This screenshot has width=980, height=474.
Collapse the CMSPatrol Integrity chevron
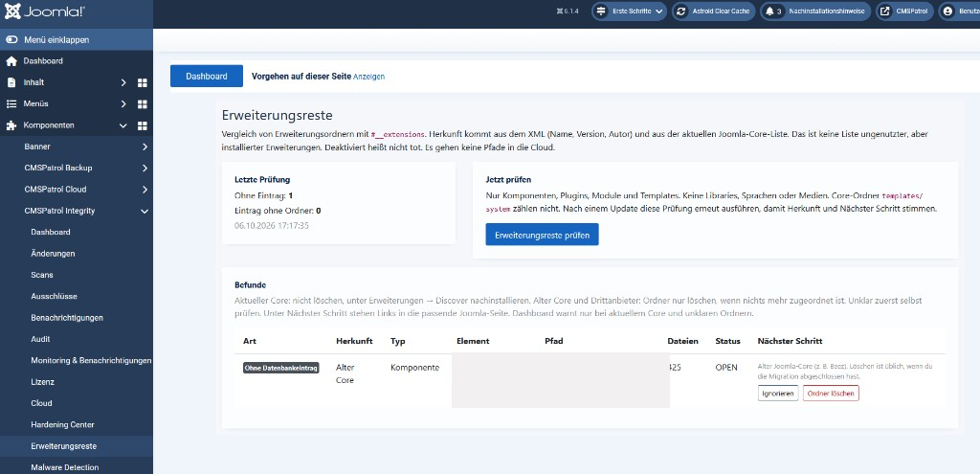[x=145, y=212]
